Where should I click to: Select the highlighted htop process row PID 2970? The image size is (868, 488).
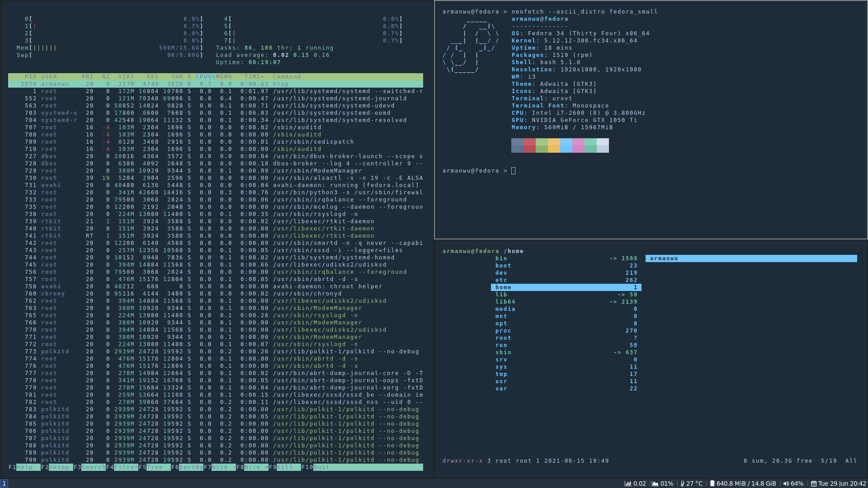216,84
